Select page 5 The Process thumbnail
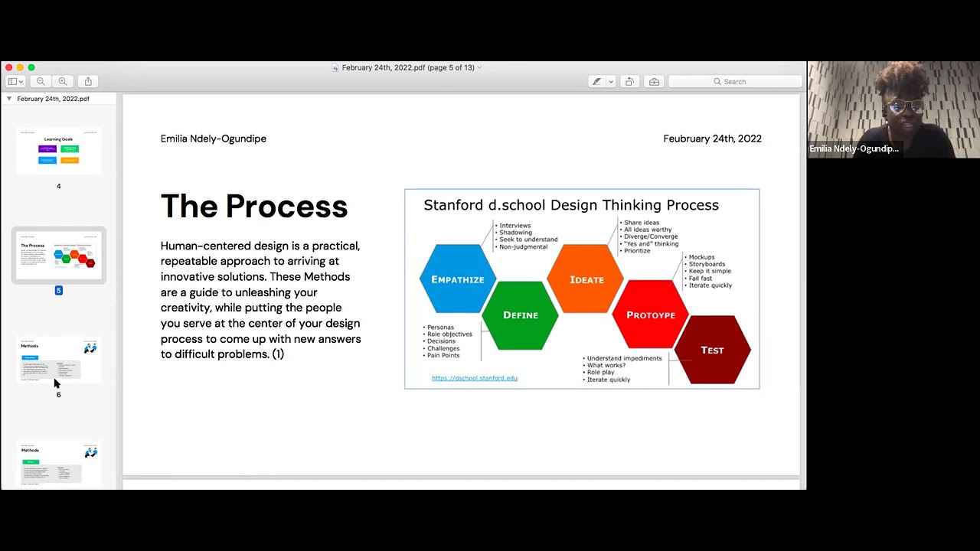980x551 pixels. pyautogui.click(x=58, y=255)
